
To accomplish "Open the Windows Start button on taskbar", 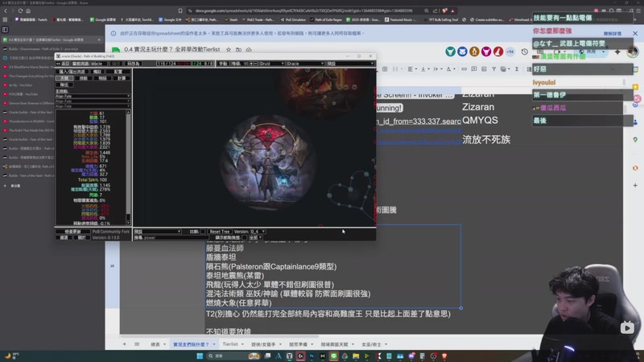I will 200,356.
